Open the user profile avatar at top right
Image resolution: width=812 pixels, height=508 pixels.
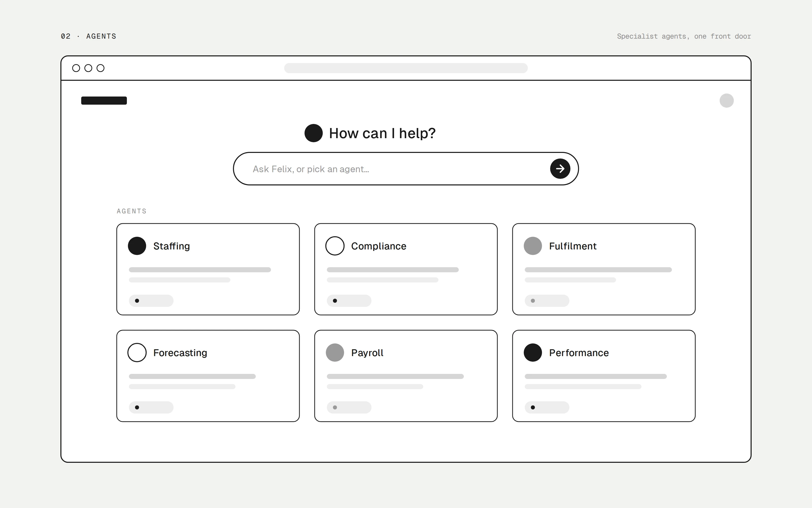point(726,101)
